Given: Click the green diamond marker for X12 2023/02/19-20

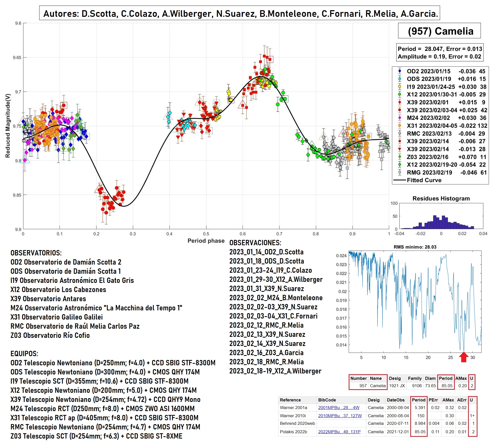Looking at the screenshot, I should (400, 165).
